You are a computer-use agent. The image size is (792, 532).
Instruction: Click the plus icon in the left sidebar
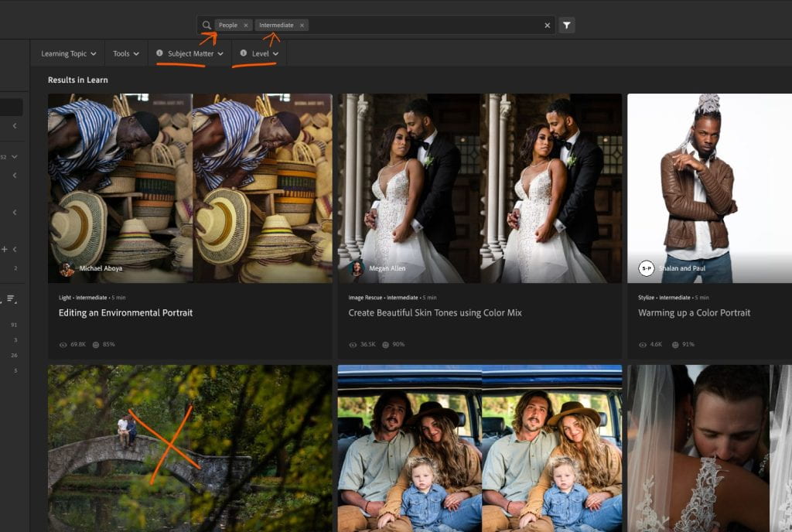[4, 249]
